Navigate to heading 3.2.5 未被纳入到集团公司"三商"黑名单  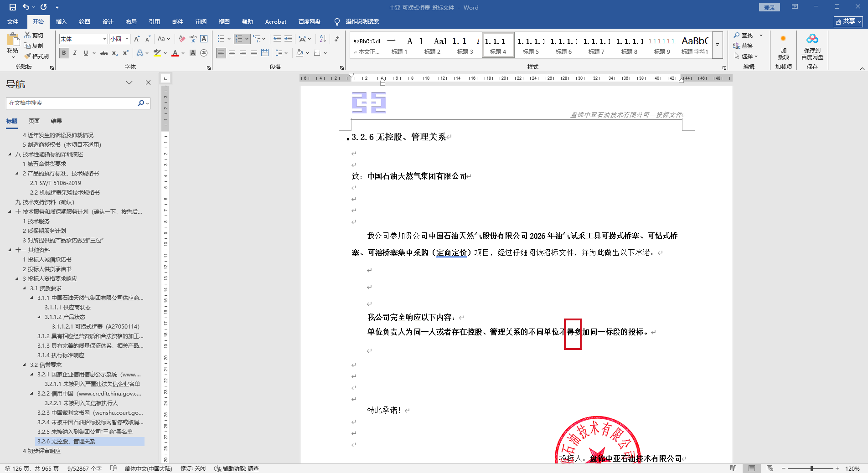coord(85,432)
